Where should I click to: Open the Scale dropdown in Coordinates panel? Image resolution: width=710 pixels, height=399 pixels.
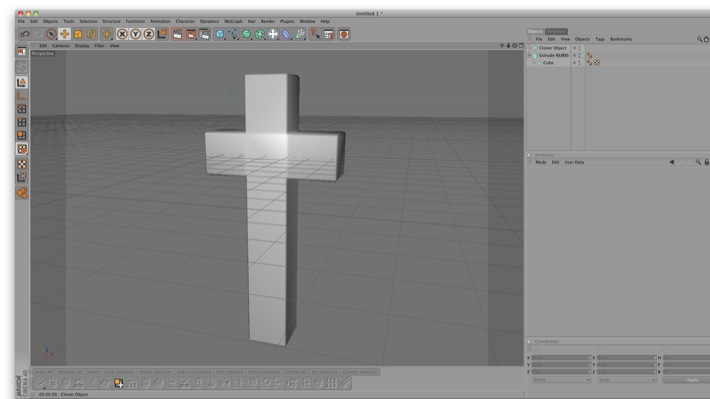(x=627, y=380)
